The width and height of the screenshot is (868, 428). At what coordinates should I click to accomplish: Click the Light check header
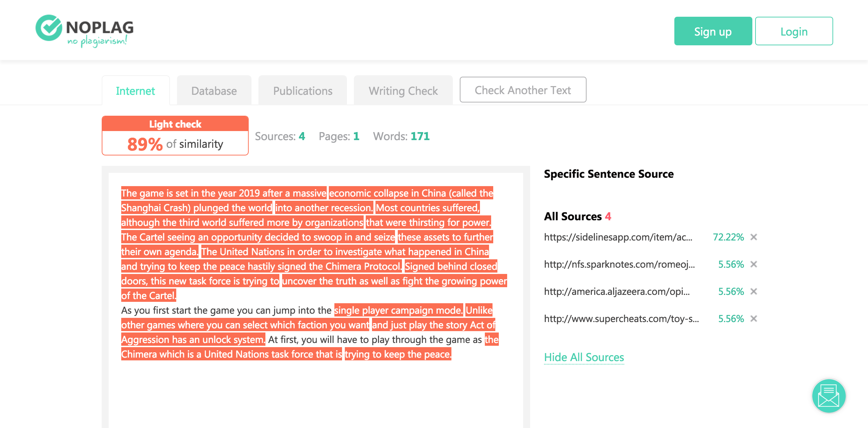coord(175,124)
